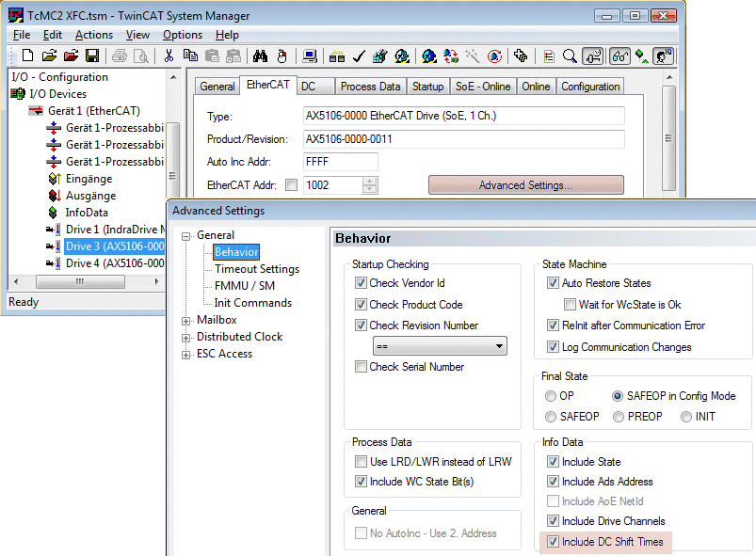
Task: Uncheck Include DC Shift Times
Action: pos(553,542)
